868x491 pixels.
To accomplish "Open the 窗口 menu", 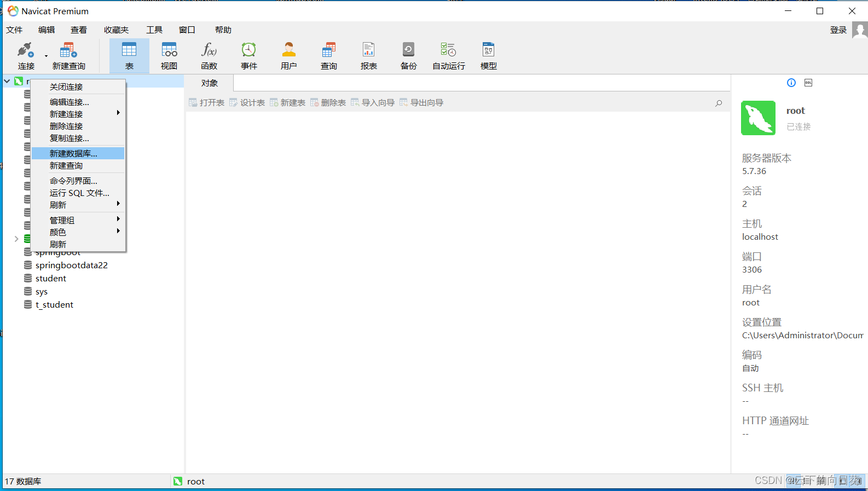I will tap(187, 30).
